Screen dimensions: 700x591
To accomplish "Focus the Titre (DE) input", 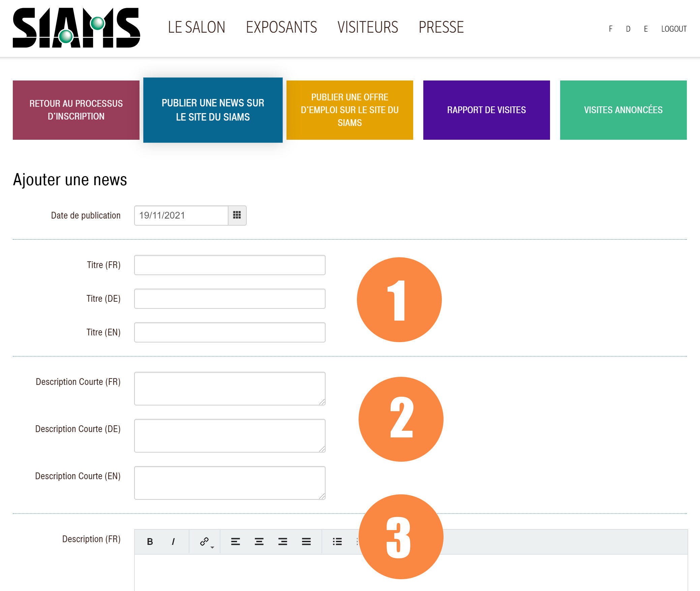I will pos(230,299).
